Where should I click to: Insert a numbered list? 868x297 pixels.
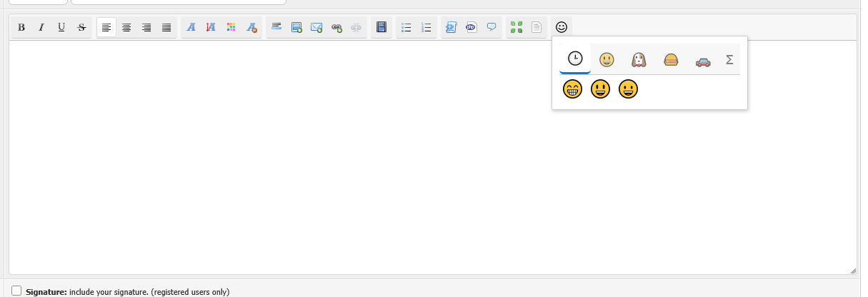[426, 28]
